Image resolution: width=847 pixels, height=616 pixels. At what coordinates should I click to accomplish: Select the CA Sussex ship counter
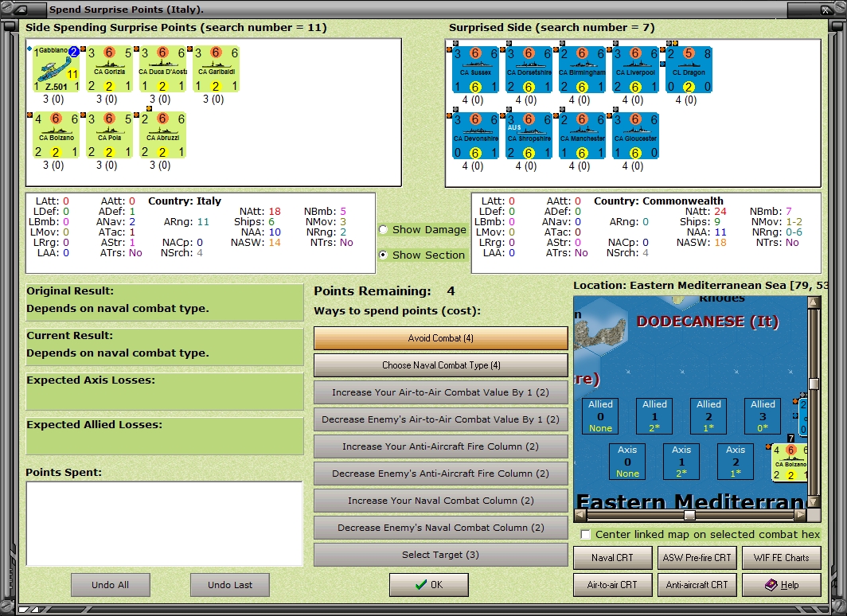point(475,70)
